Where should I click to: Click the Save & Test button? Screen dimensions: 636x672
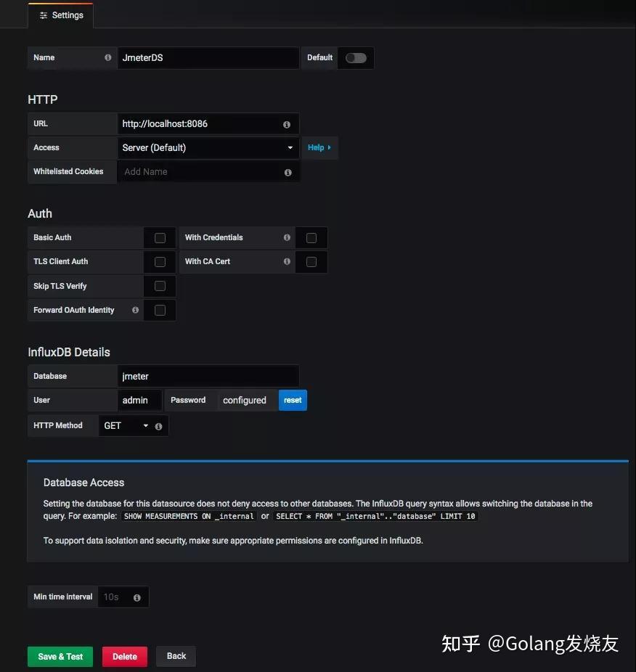point(60,656)
